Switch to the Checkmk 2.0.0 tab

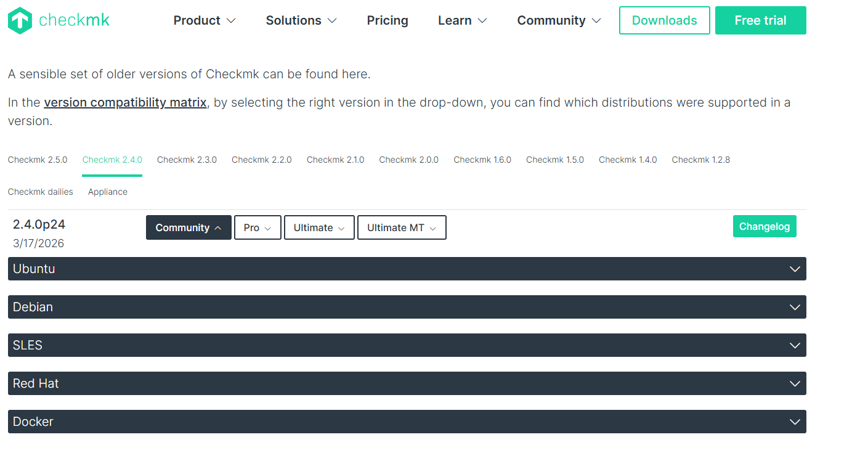click(x=409, y=160)
